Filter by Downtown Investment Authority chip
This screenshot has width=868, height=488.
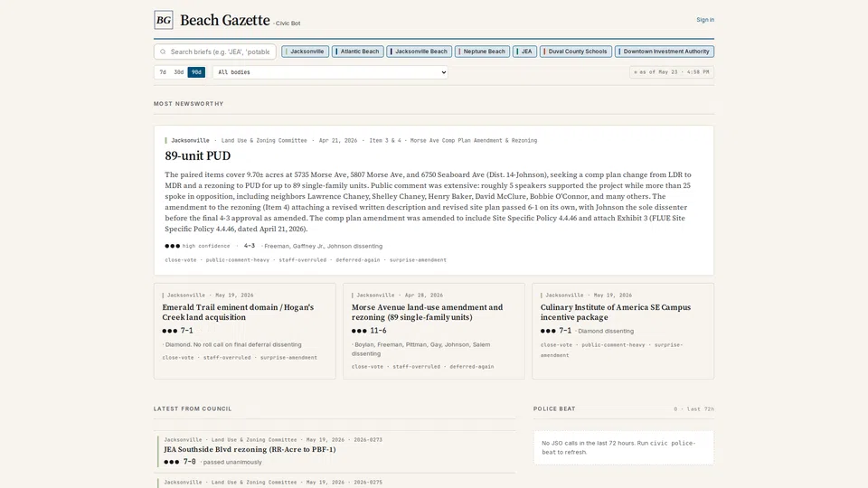[665, 52]
